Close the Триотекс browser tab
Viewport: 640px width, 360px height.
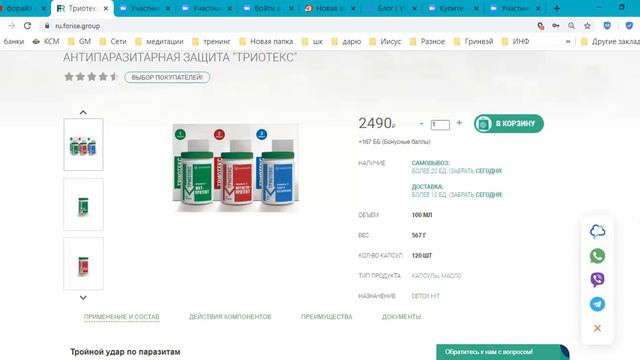[x=106, y=8]
